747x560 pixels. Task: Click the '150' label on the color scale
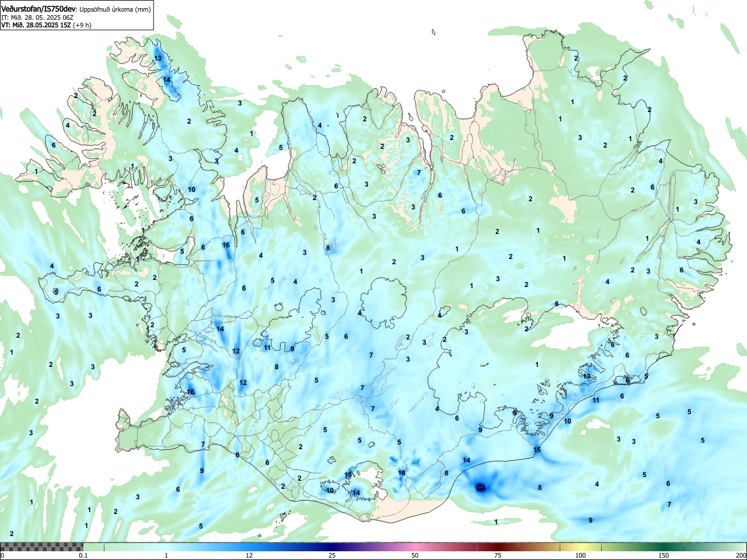pos(664,555)
